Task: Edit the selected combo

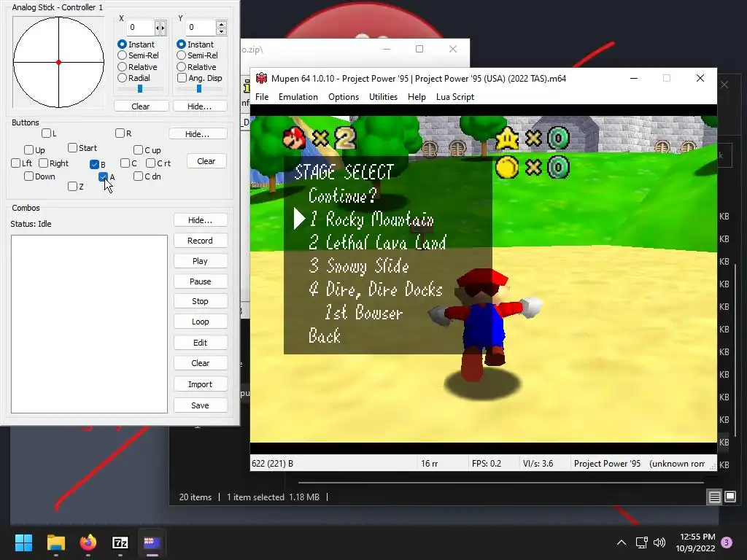Action: 200,343
